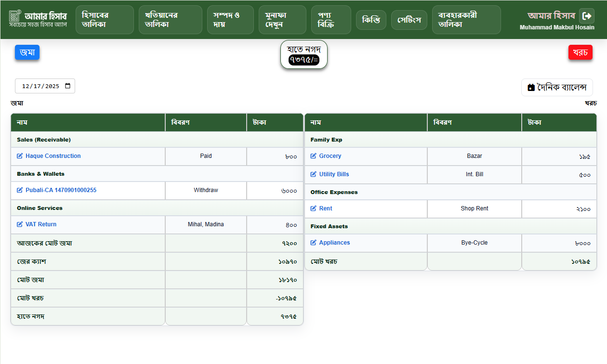Click edit icon beside Grocery entry
This screenshot has width=607, height=364.
(x=313, y=156)
